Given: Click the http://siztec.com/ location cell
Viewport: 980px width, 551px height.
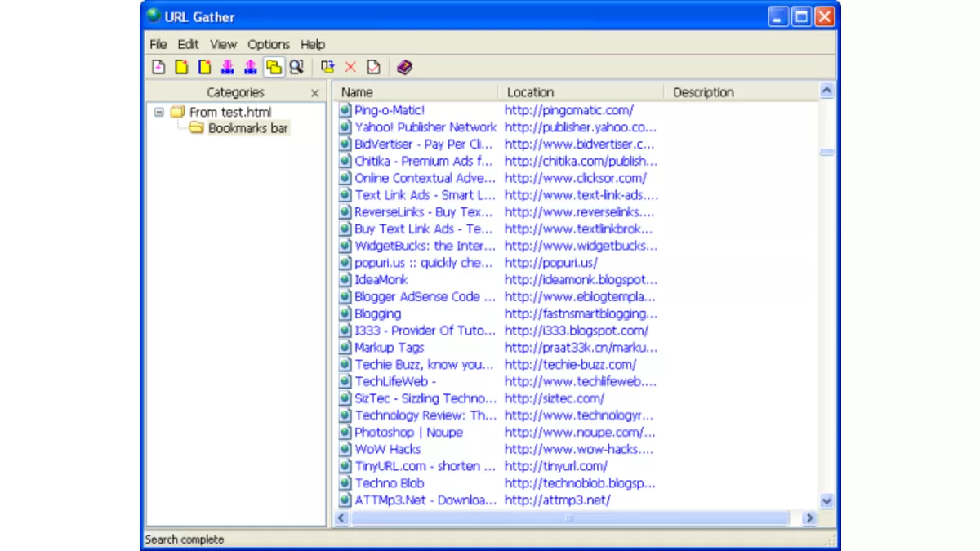Looking at the screenshot, I should point(554,398).
